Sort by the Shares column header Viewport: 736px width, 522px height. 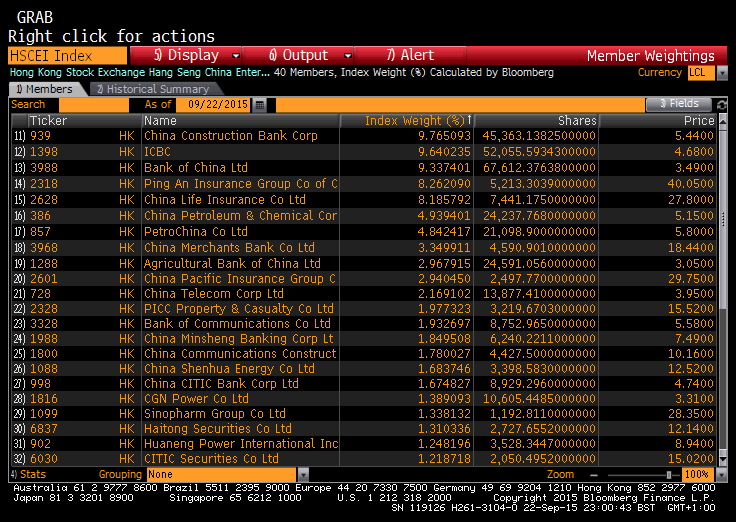click(537, 121)
